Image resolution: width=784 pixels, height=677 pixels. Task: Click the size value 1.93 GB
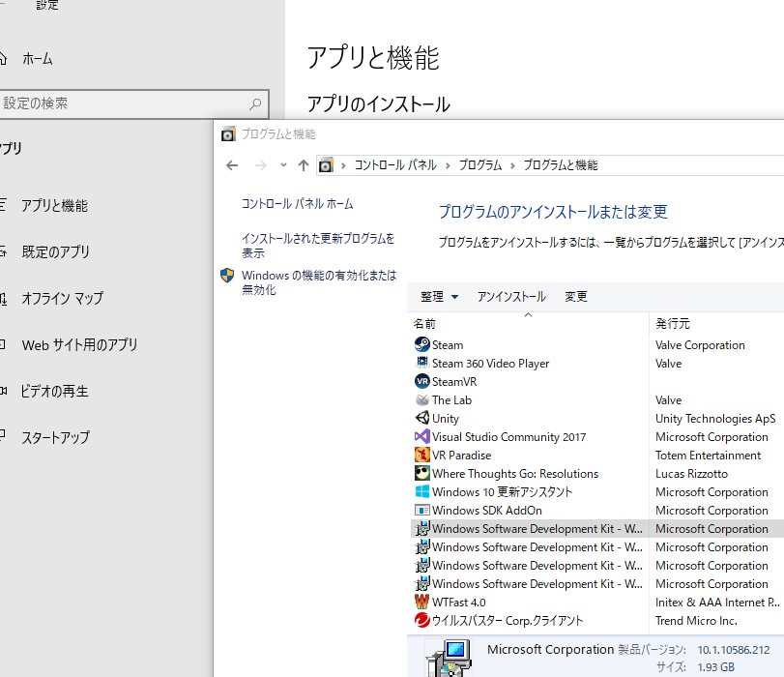click(x=716, y=667)
